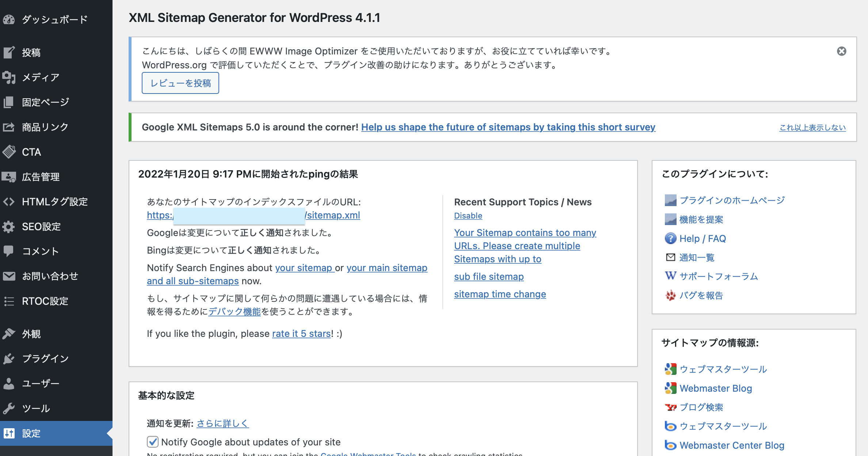
Task: Open 機能を提案 link
Action: (x=701, y=219)
